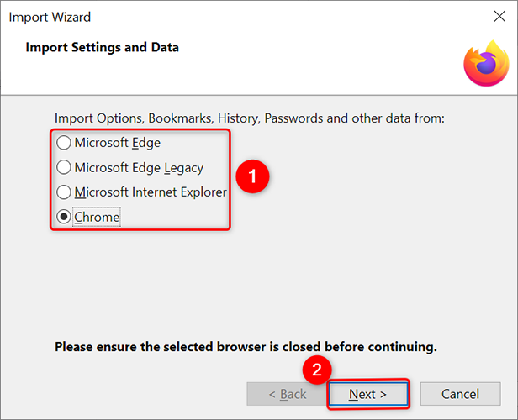
Task: Click the red number 2 badge
Action: coord(316,370)
